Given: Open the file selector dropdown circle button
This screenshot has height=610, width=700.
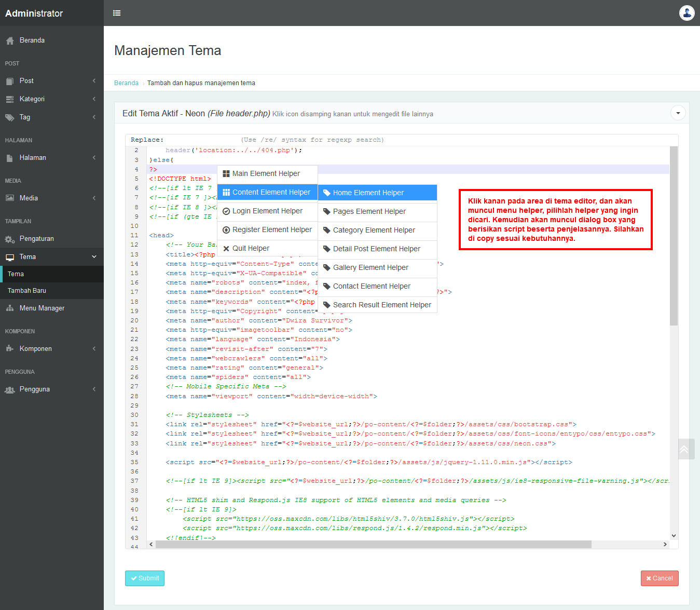Looking at the screenshot, I should pos(678,113).
